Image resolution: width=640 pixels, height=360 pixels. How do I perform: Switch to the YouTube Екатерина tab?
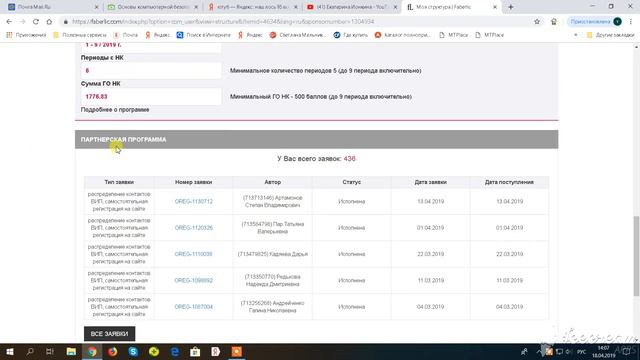(352, 7)
